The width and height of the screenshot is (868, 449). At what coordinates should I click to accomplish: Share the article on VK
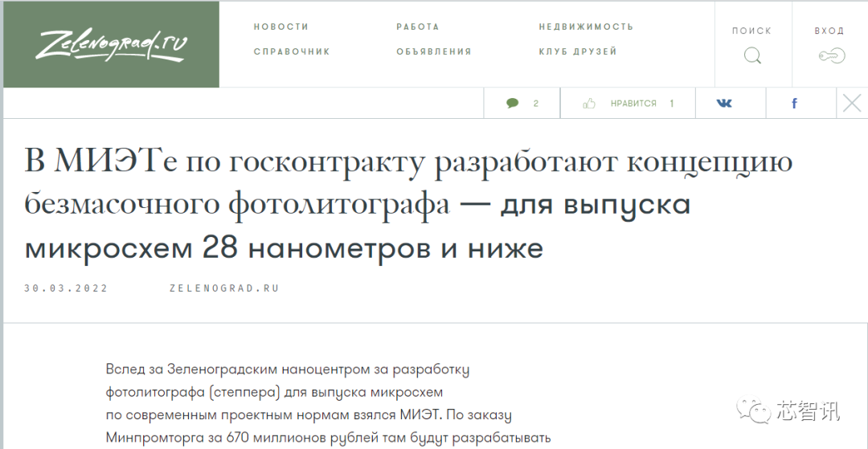pyautogui.click(x=724, y=104)
